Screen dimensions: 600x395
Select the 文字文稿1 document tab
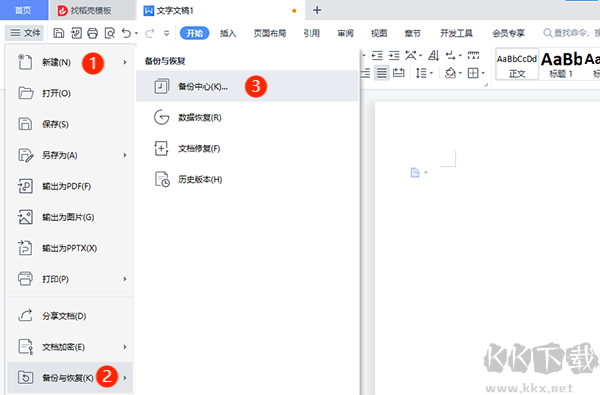point(220,10)
